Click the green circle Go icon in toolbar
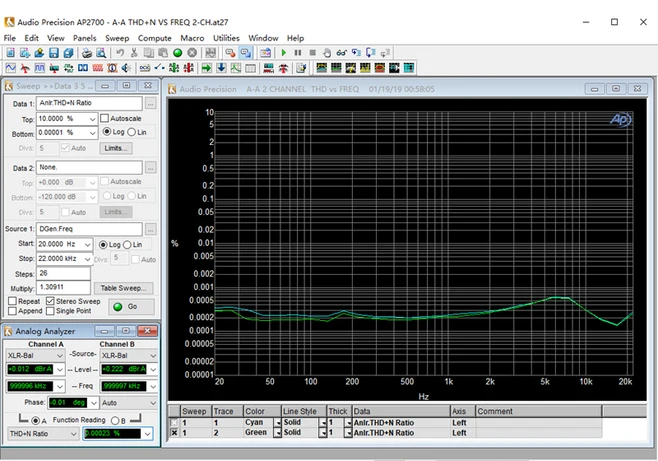The height and width of the screenshot is (461, 658). [x=178, y=52]
